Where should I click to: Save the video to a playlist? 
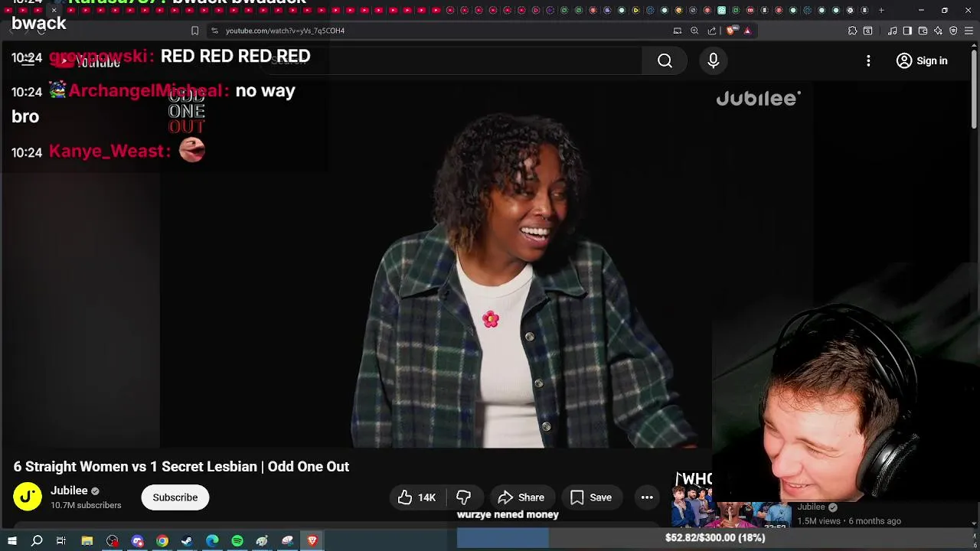click(x=590, y=497)
